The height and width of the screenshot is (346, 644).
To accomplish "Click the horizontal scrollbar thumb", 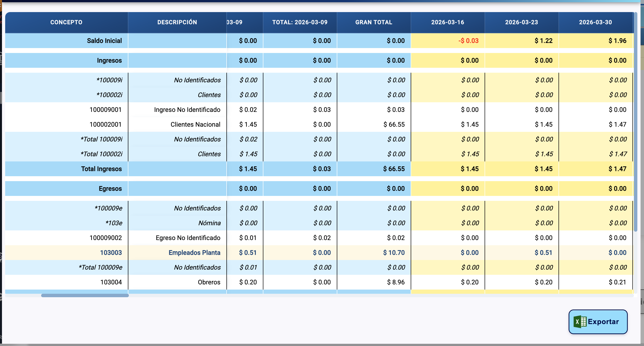I will pyautogui.click(x=85, y=295).
